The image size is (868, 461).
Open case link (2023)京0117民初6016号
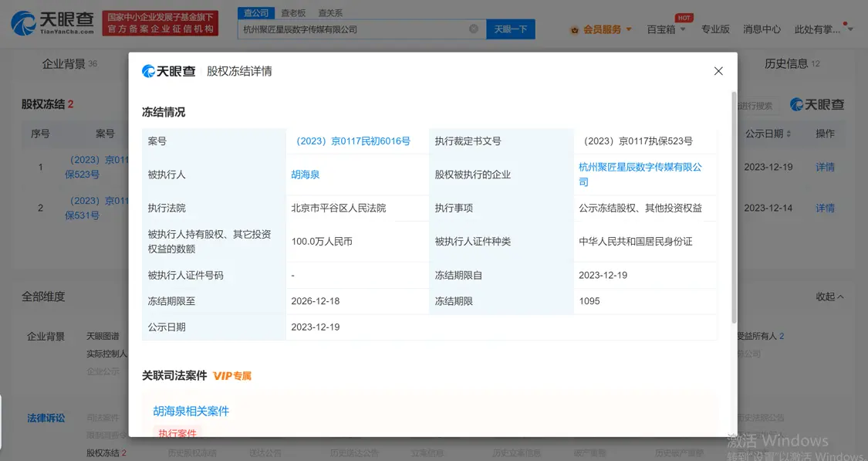pos(353,141)
